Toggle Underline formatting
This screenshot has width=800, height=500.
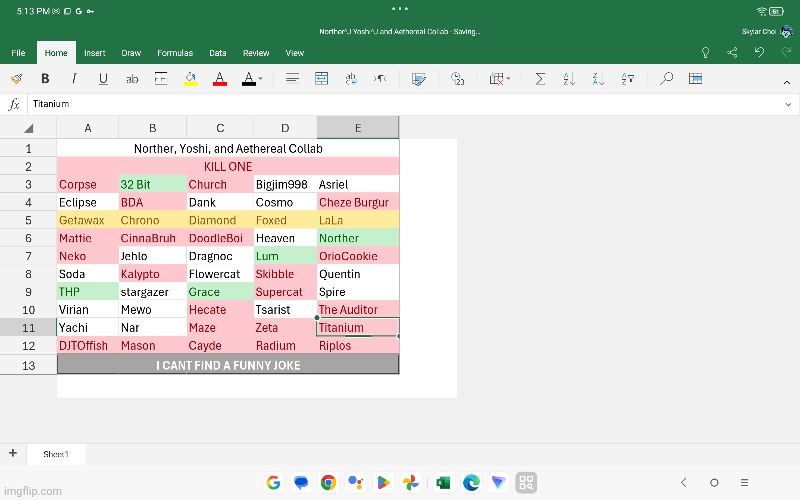click(x=103, y=79)
